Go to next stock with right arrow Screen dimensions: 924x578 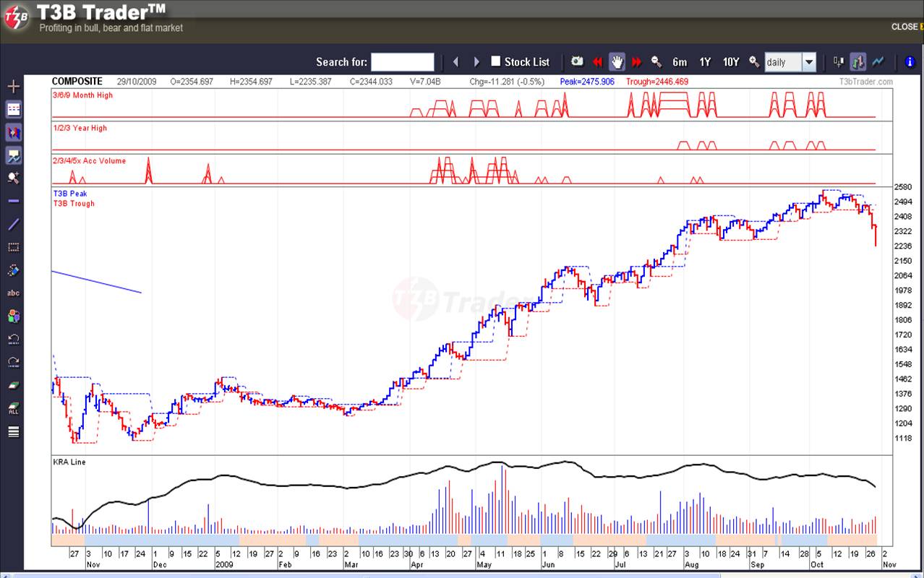click(x=476, y=62)
